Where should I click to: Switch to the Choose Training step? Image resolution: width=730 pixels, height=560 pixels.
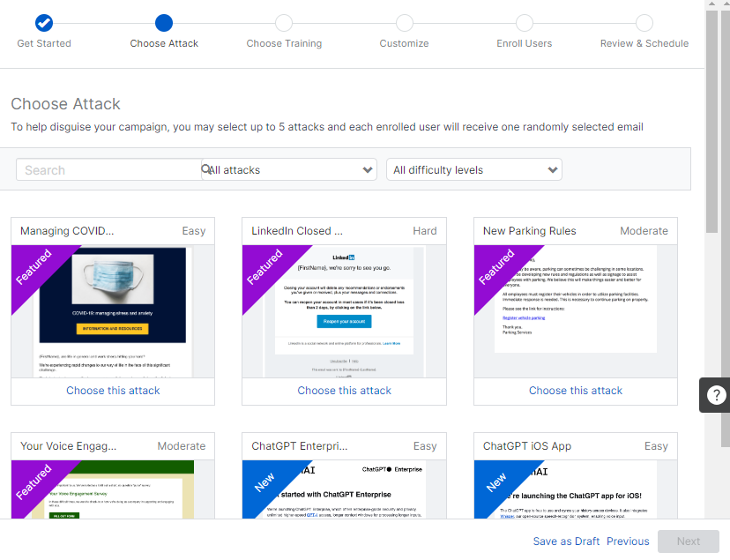(284, 24)
